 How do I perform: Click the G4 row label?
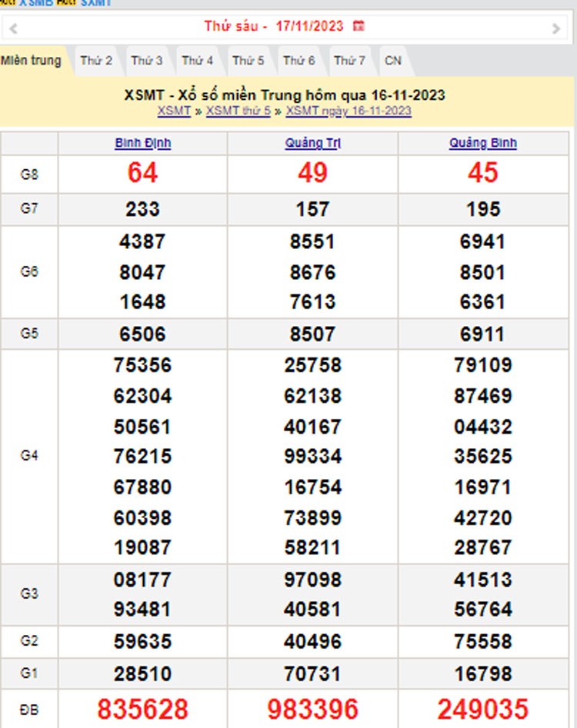29,455
